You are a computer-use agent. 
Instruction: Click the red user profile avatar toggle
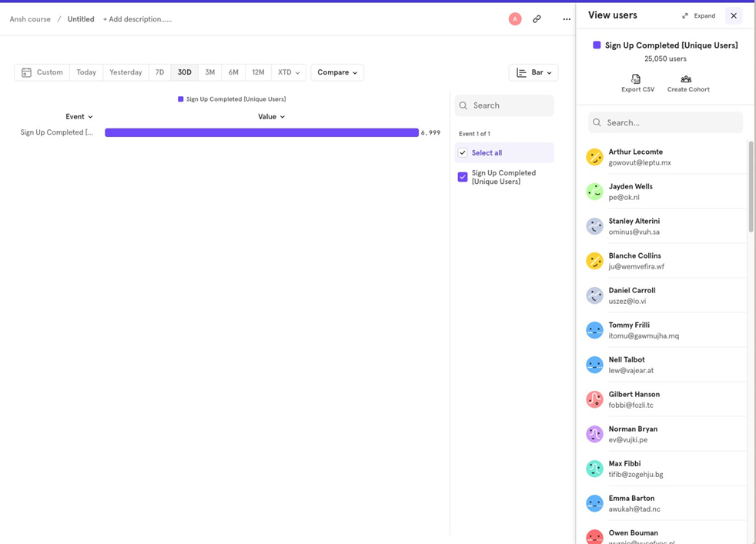click(515, 18)
